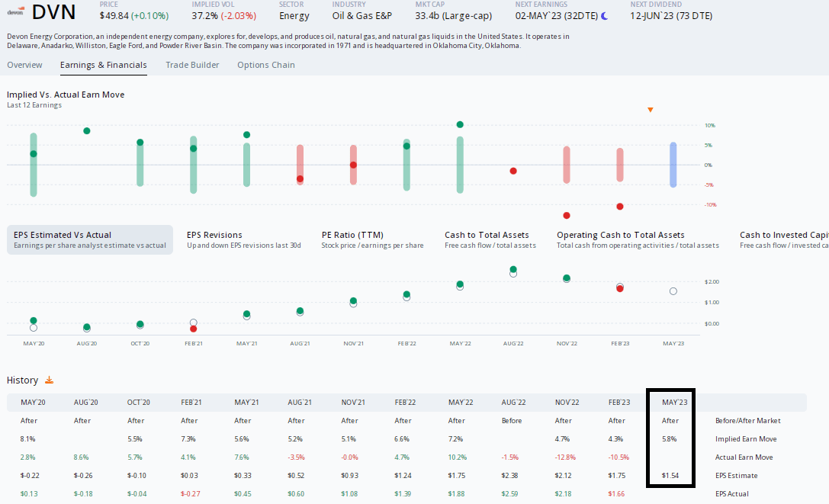Click the green AUG'22 EPS actual dot
The height and width of the screenshot is (504, 829).
[x=513, y=269]
